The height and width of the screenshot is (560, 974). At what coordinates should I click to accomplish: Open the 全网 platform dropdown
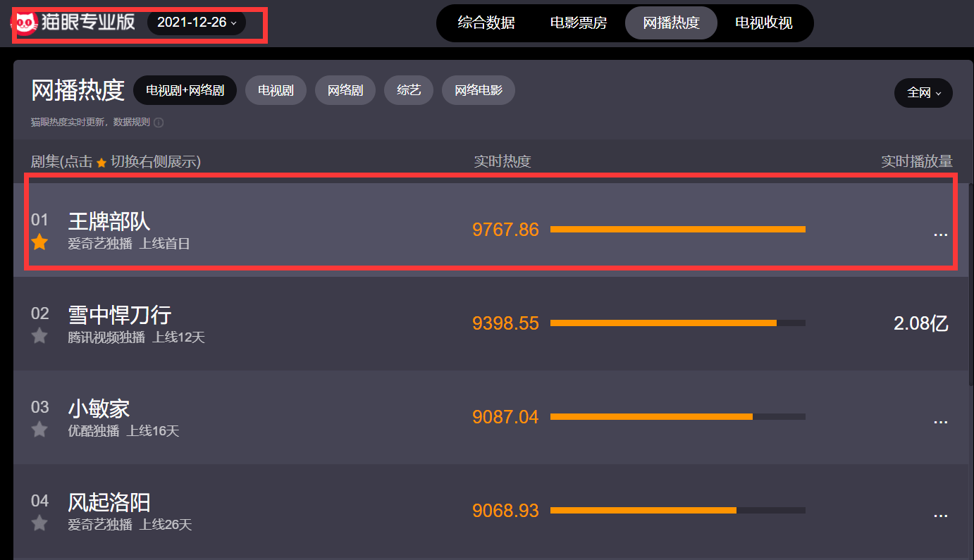(x=923, y=93)
